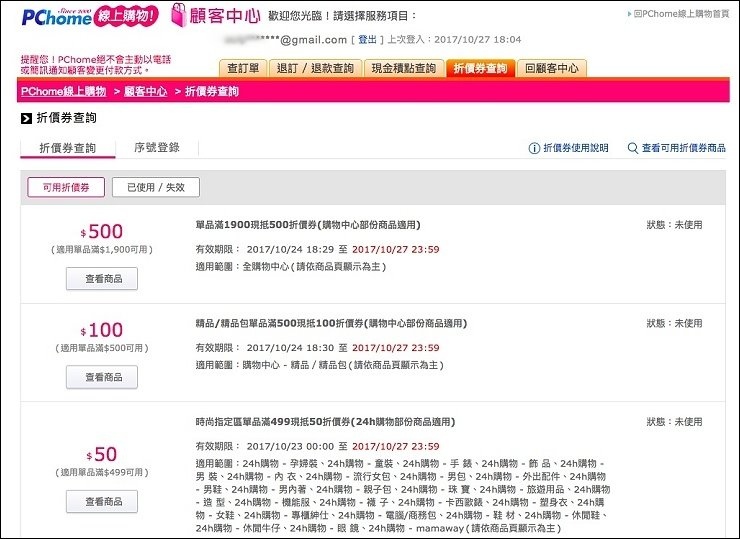The width and height of the screenshot is (740, 539).
Task: Click the $100 coupon amount
Action: (101, 330)
